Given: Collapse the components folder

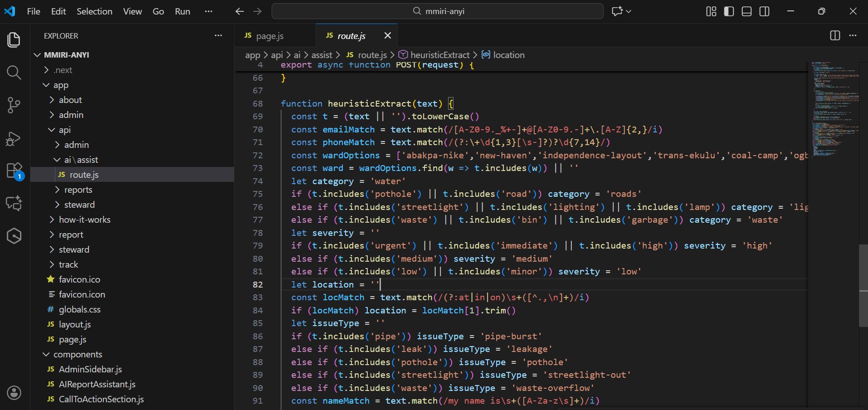Looking at the screenshot, I should [x=78, y=354].
